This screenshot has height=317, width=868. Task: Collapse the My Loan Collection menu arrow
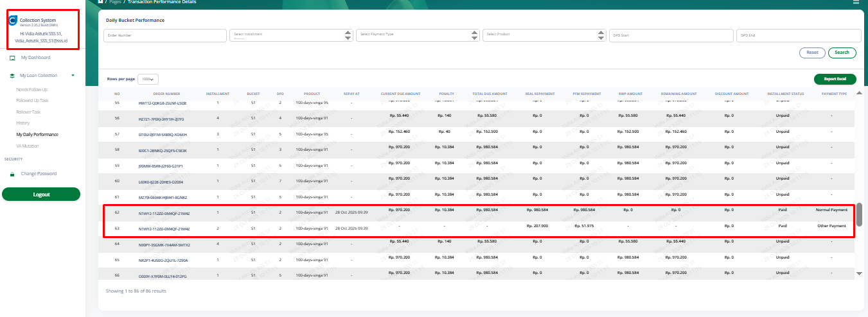[73, 75]
